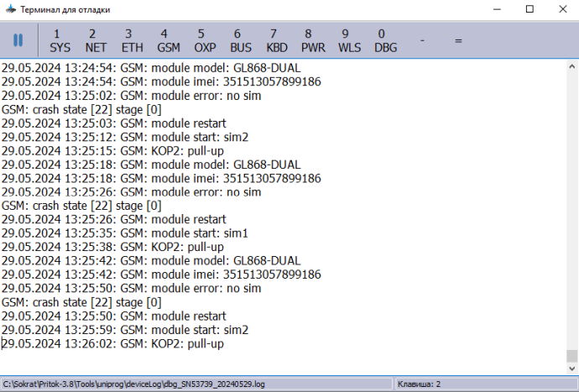Viewport: 579px width, 392px height.
Task: Select the 7 KBD filter button
Action: (277, 40)
